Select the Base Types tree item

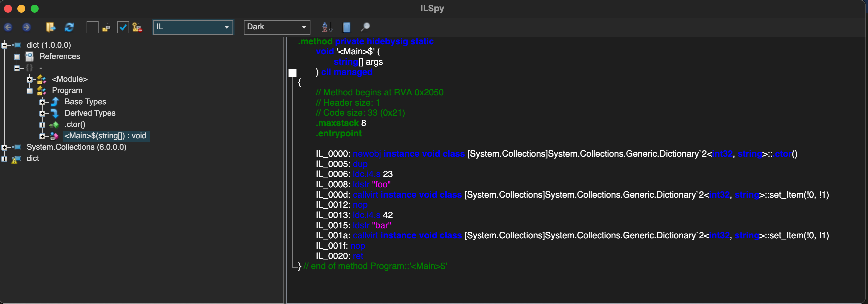tap(85, 102)
